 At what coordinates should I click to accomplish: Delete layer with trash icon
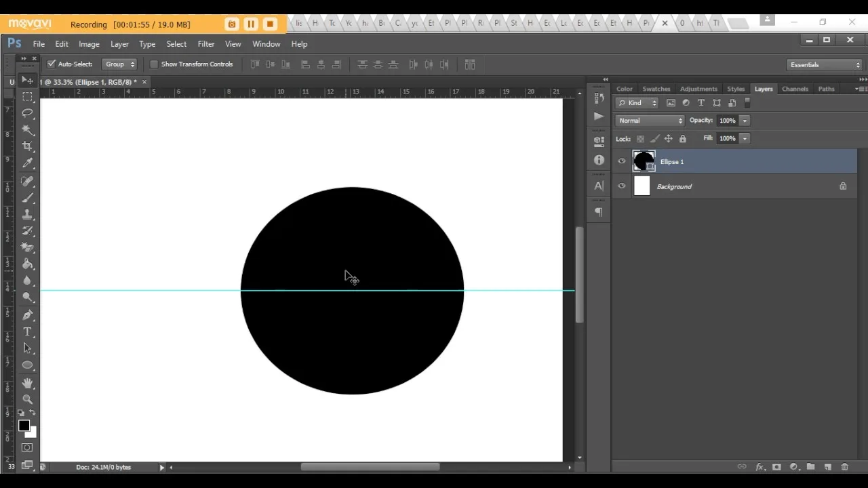click(x=844, y=467)
